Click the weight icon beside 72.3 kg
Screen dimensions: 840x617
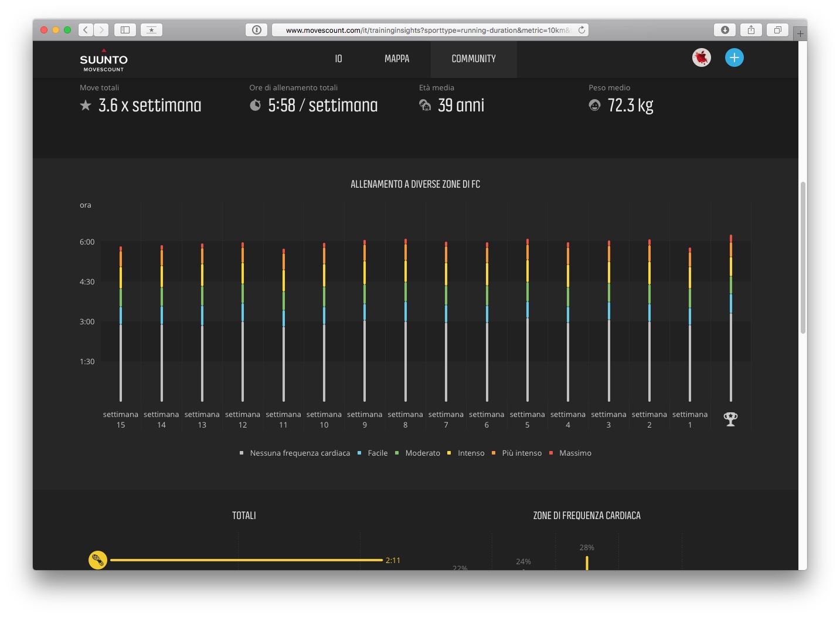[594, 105]
